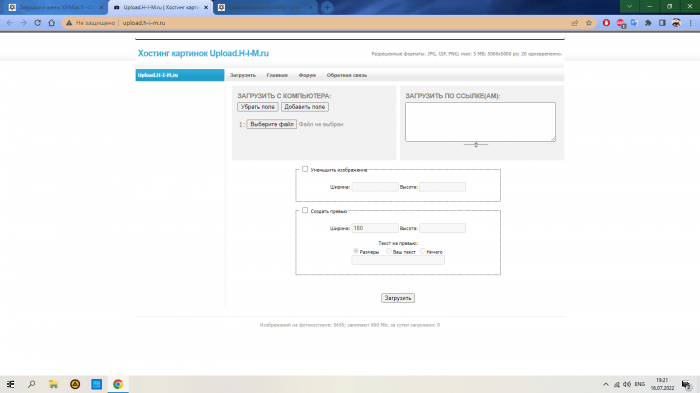Open the 'Форум' menu item
700x393 pixels.
click(x=307, y=75)
